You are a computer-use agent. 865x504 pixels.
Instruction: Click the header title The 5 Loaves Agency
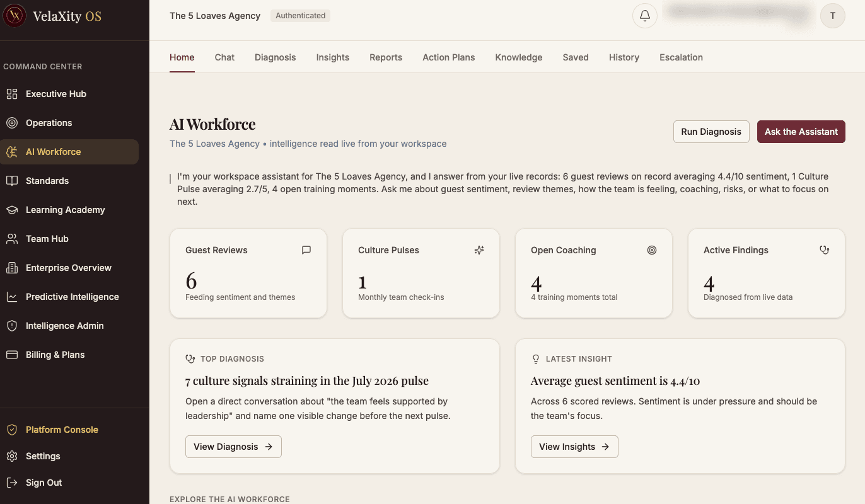[x=215, y=16]
